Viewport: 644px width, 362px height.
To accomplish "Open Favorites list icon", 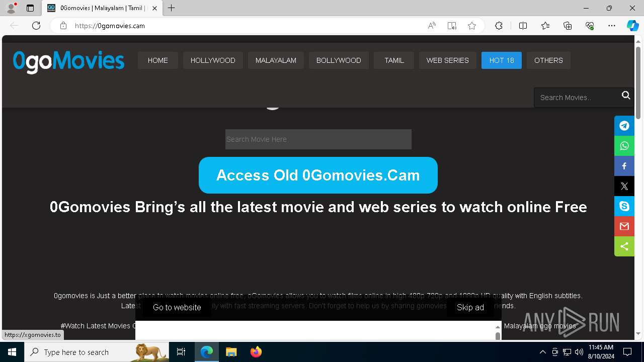I will 545,26.
